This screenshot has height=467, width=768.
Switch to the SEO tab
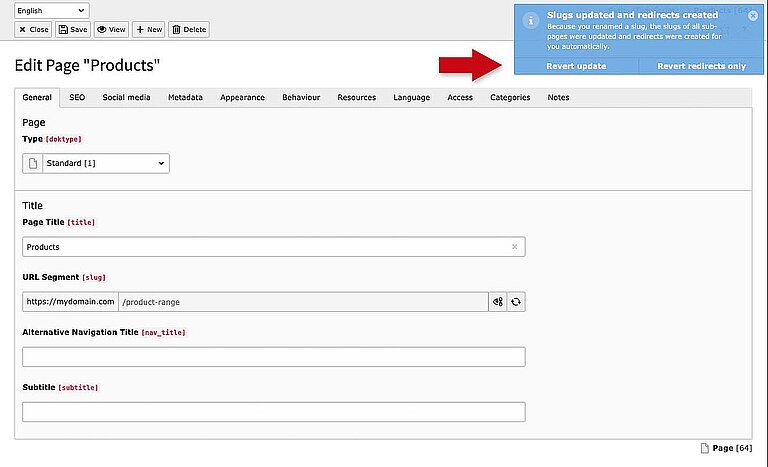77,98
